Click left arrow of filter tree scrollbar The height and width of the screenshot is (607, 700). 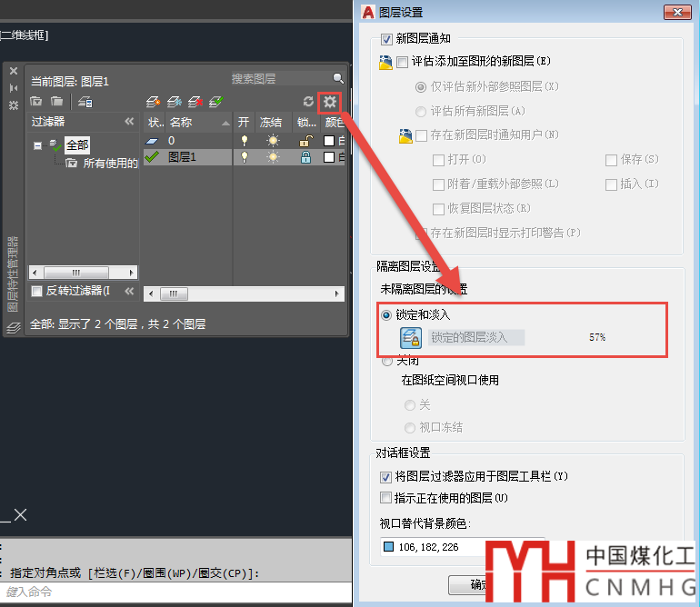(35, 273)
